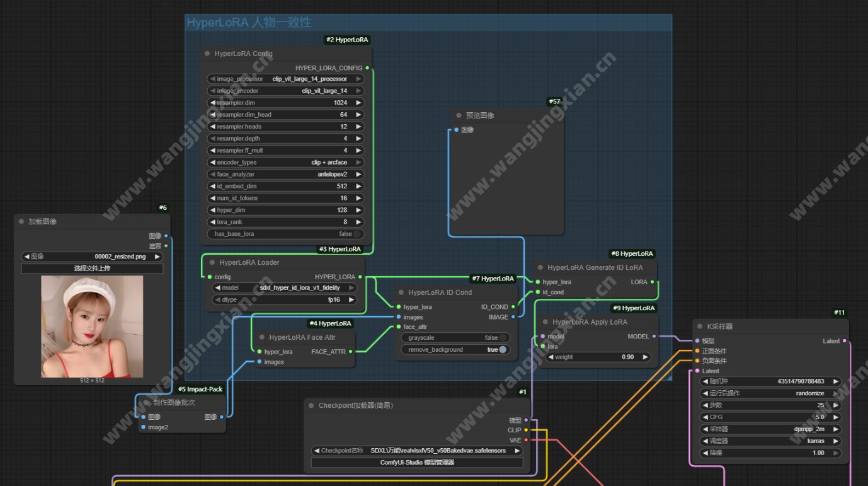This screenshot has width=868, height=486.
Task: Click the IMAGE output port on HyperLoRA ID Cond
Action: tap(513, 317)
